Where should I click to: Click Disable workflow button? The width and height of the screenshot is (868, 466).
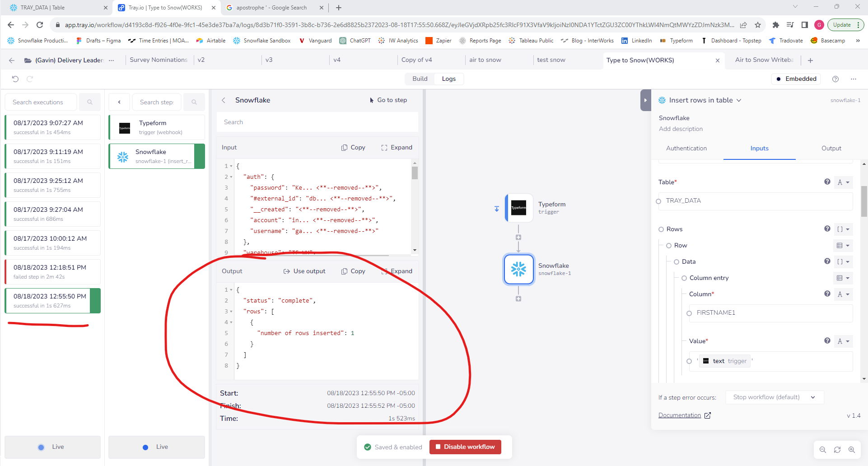pos(465,447)
